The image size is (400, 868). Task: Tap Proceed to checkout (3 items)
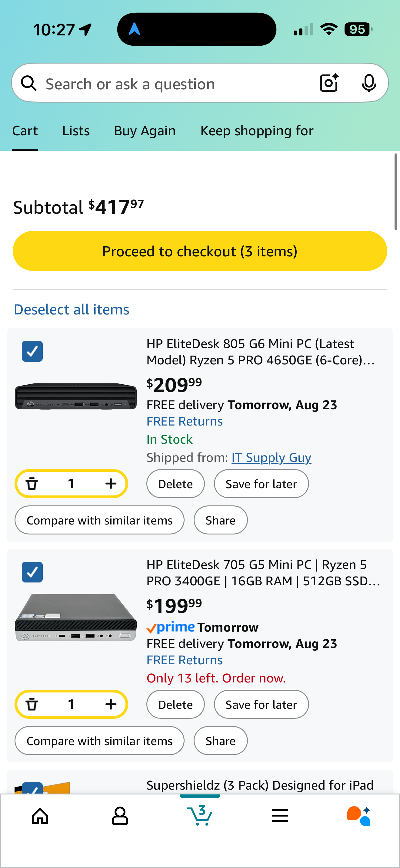200,251
